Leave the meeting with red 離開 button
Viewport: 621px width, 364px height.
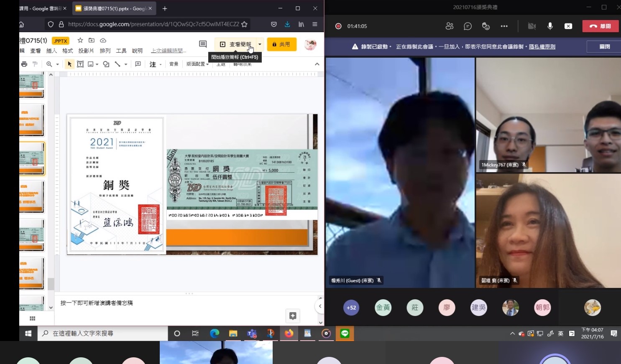(x=600, y=26)
